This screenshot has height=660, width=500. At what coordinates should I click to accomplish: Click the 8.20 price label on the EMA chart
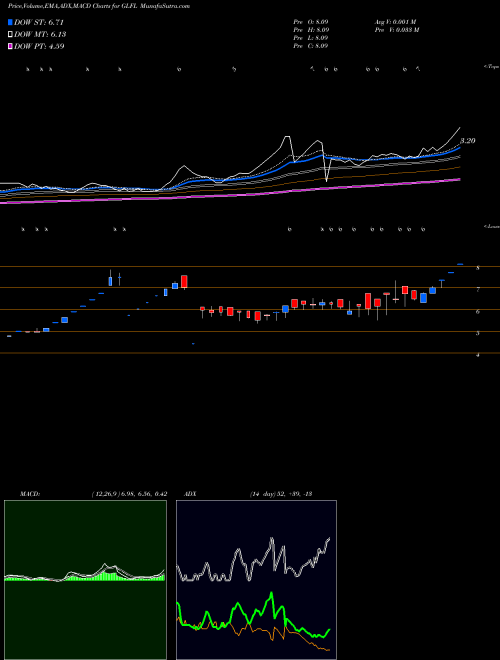point(468,141)
